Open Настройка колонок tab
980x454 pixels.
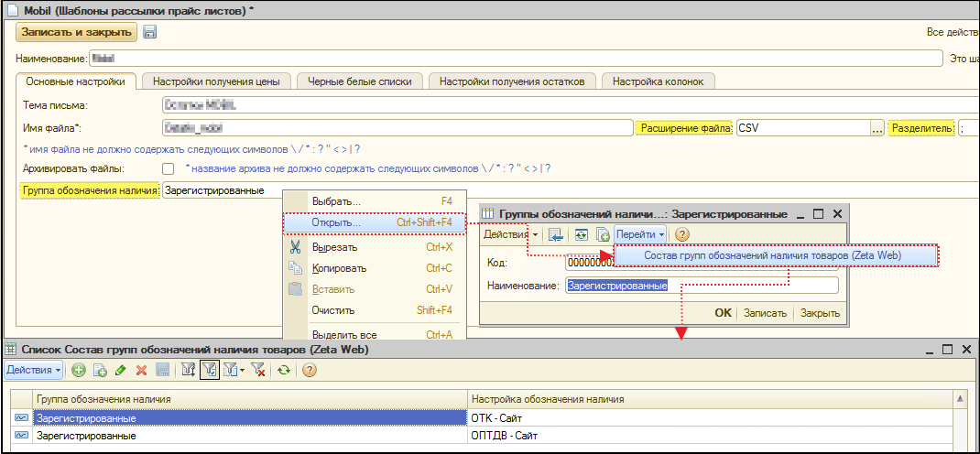pyautogui.click(x=659, y=81)
